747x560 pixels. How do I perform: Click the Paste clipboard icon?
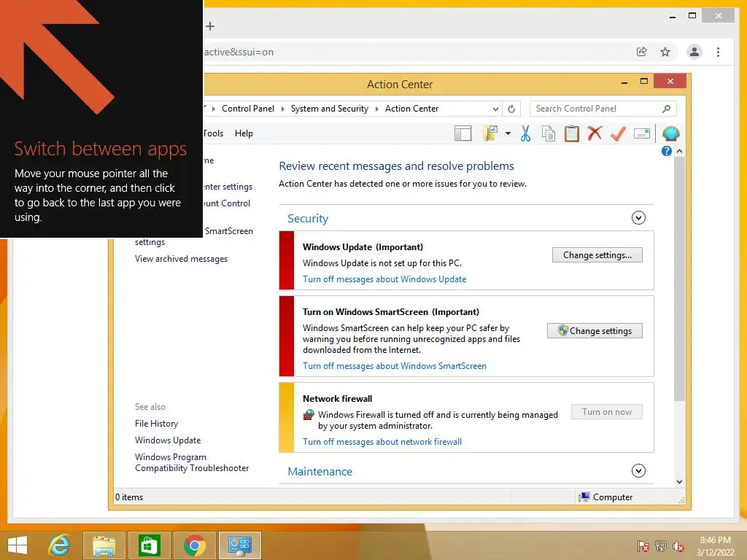tap(572, 134)
